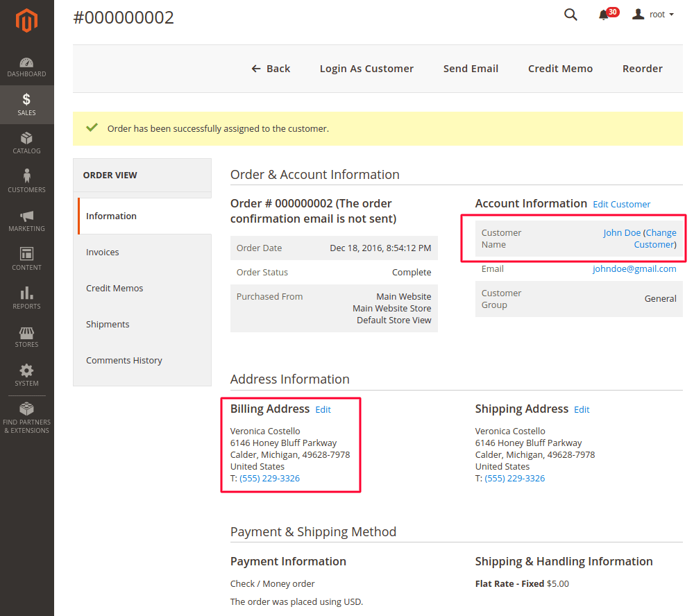Click the Reorder button
The height and width of the screenshot is (616, 694).
pos(642,69)
